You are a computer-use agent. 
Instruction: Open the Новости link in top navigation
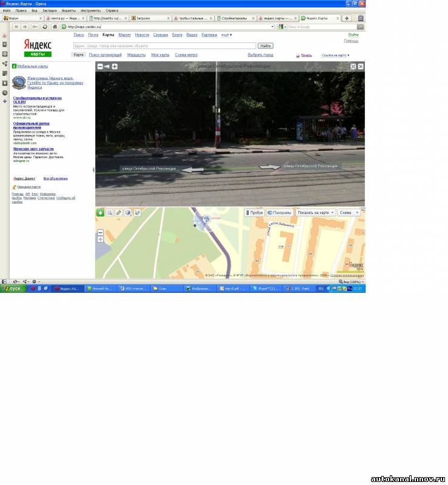click(x=142, y=35)
